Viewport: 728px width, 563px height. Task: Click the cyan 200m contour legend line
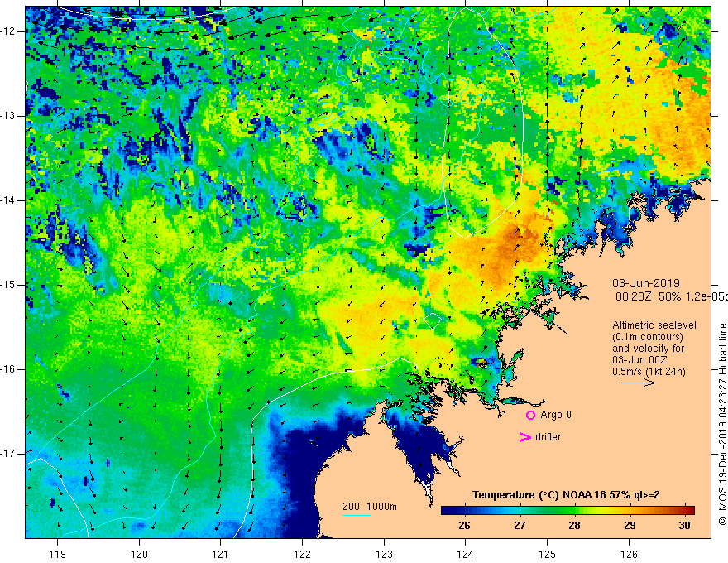[x=356, y=515]
